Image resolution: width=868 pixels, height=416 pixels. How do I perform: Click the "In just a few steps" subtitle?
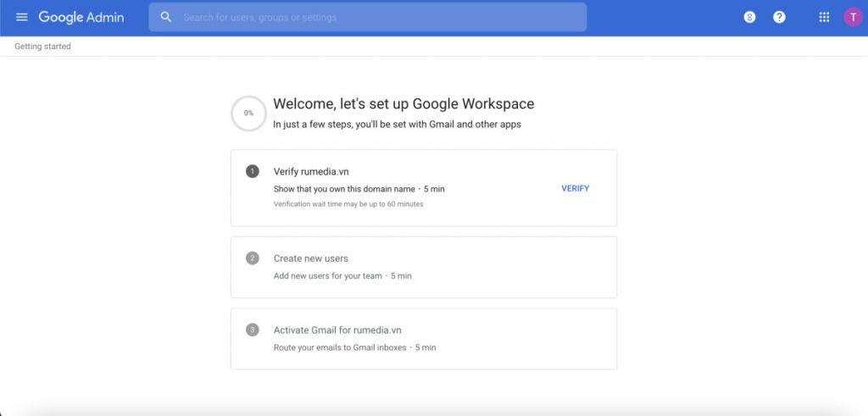[397, 125]
